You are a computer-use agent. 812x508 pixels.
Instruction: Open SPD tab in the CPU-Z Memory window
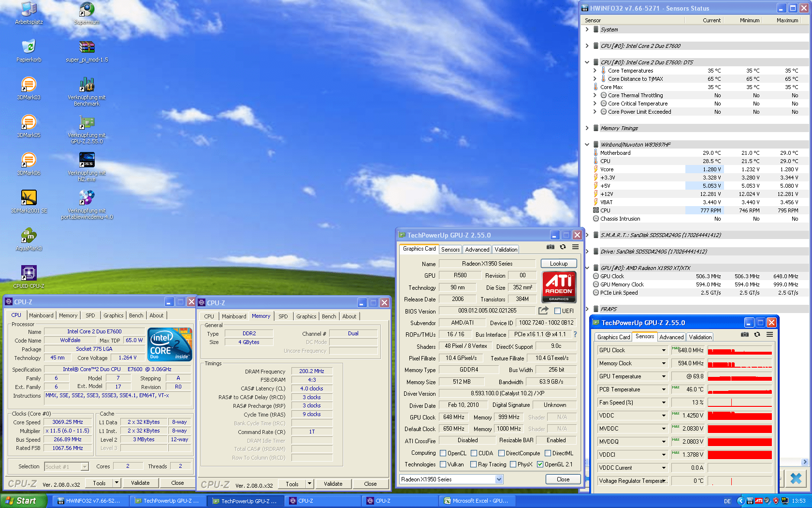[x=283, y=316]
